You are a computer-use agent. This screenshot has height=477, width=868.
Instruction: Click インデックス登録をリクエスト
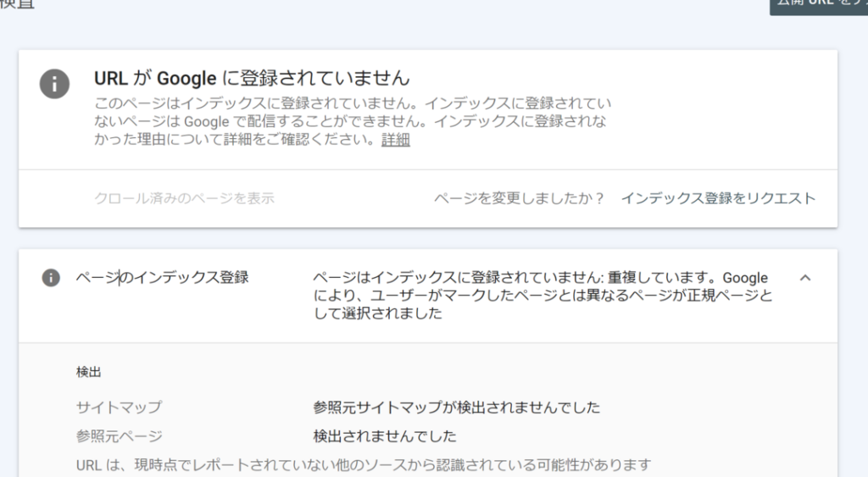[x=718, y=198]
